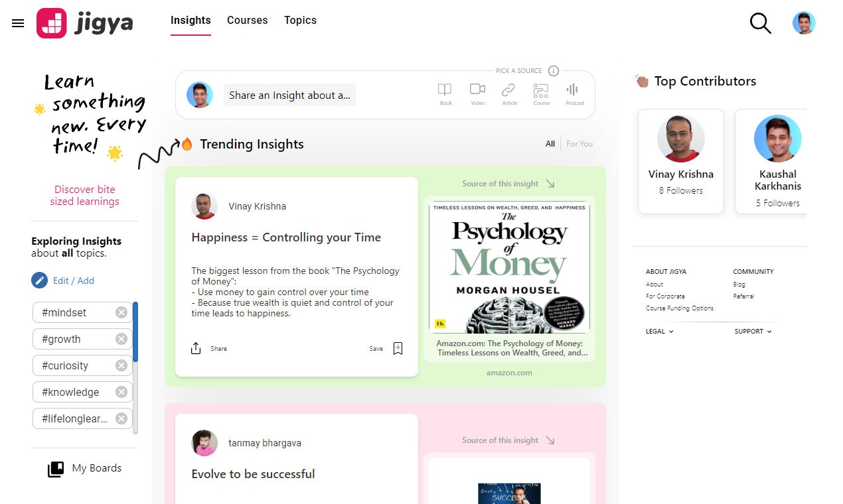Remove the #knowledge topic tag
Viewport: 843px width, 504px height.
point(121,392)
